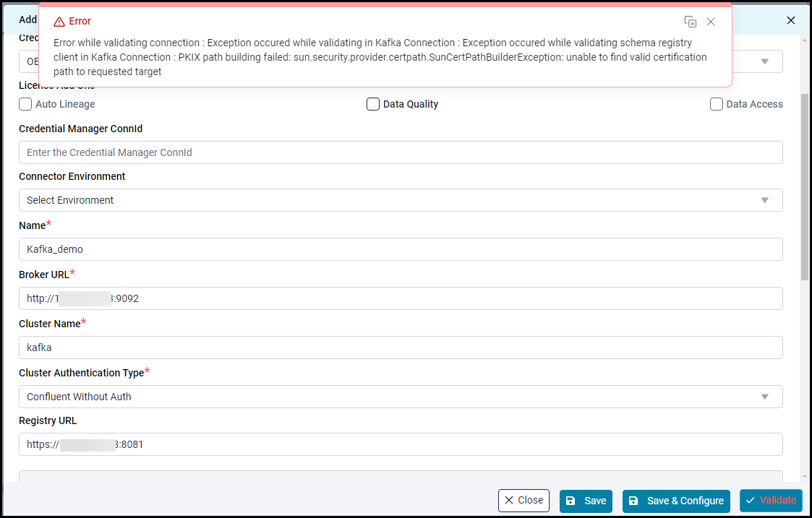Click the Save & Configure button

[x=676, y=501]
